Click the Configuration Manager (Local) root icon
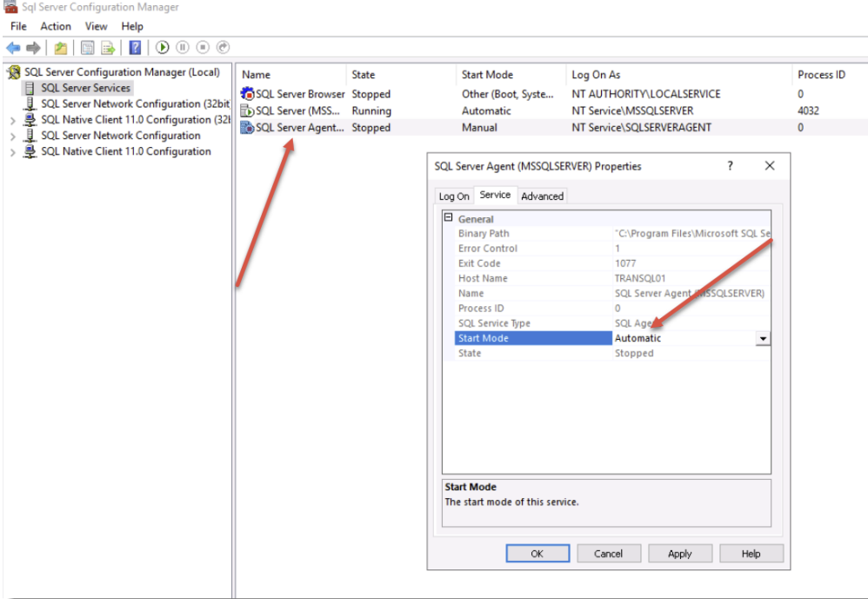 [14, 72]
